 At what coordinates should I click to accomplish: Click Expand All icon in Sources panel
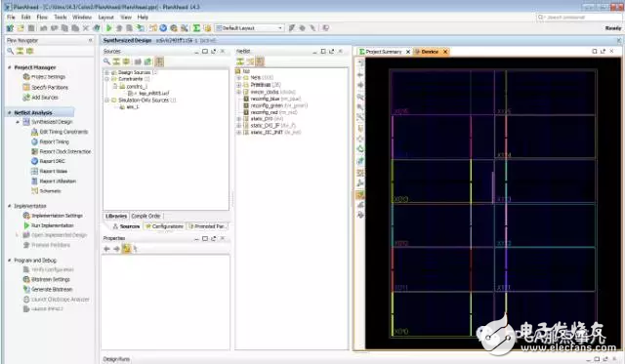click(x=126, y=61)
